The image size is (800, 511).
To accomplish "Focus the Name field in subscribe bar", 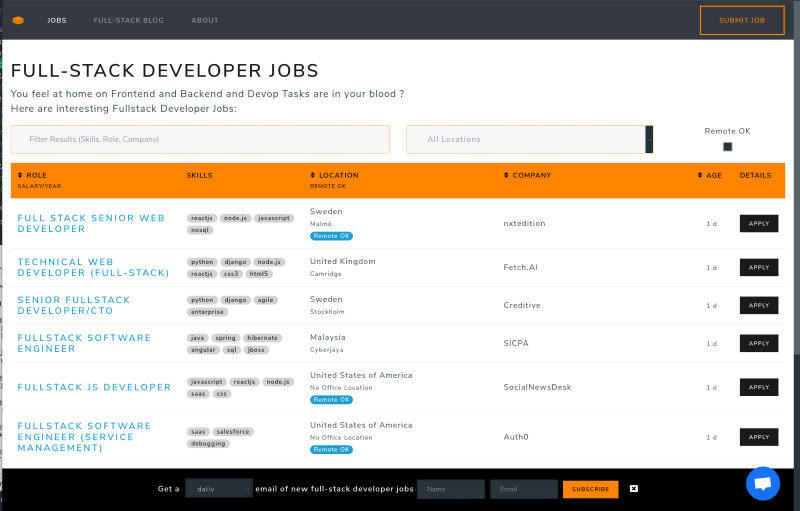I will (x=451, y=489).
